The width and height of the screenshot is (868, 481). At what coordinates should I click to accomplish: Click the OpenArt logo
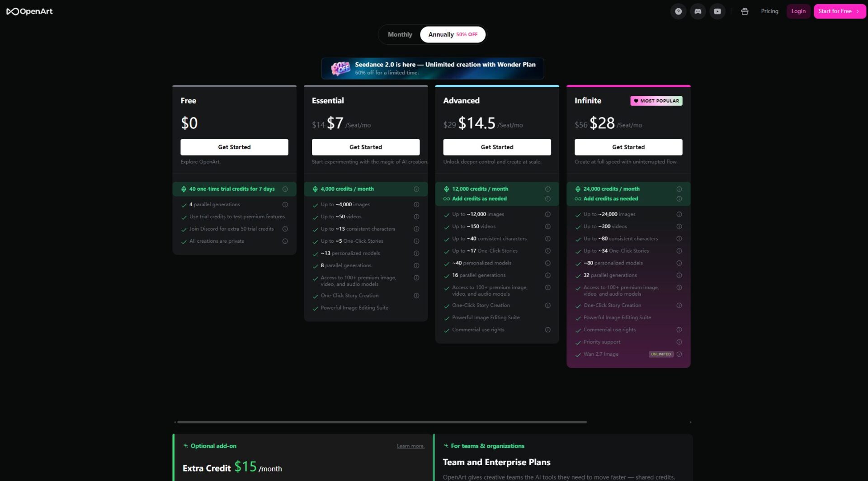[x=29, y=11]
